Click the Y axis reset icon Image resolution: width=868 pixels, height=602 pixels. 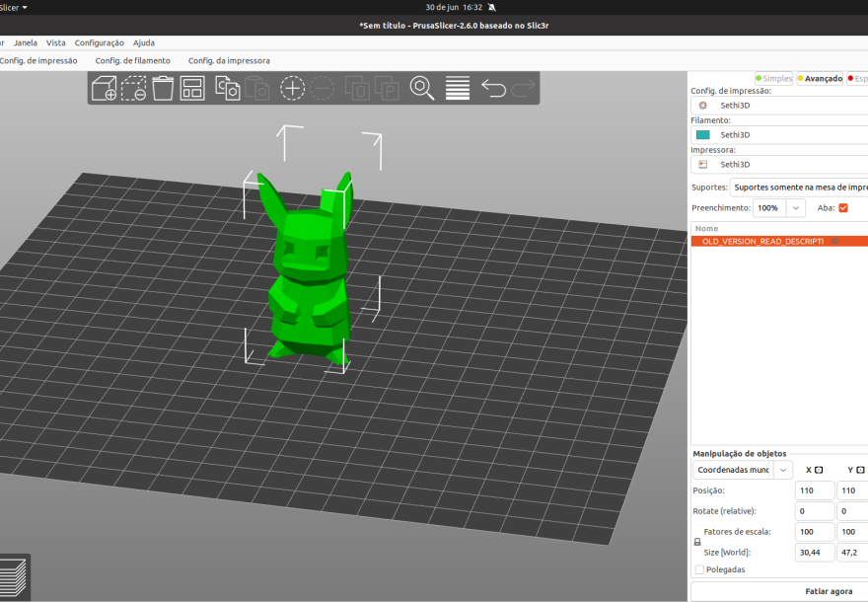tap(860, 470)
